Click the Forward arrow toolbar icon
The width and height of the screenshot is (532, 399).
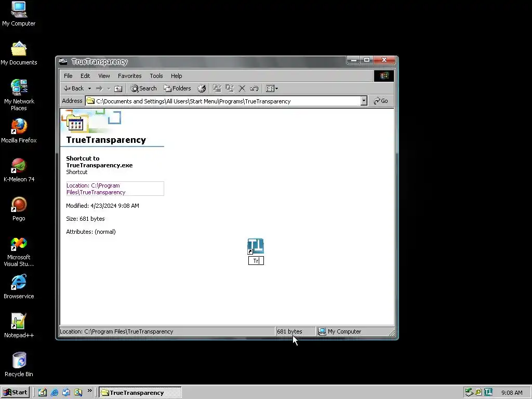99,88
